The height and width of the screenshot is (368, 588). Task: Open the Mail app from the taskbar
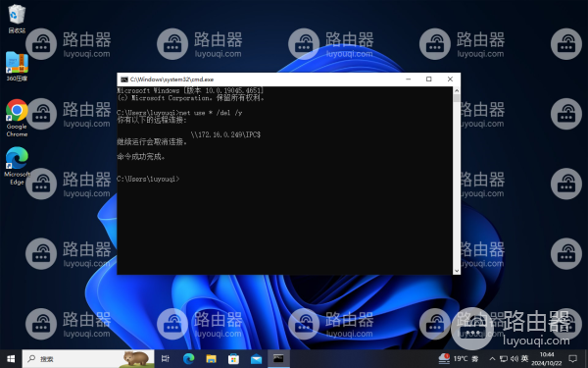[x=256, y=359]
